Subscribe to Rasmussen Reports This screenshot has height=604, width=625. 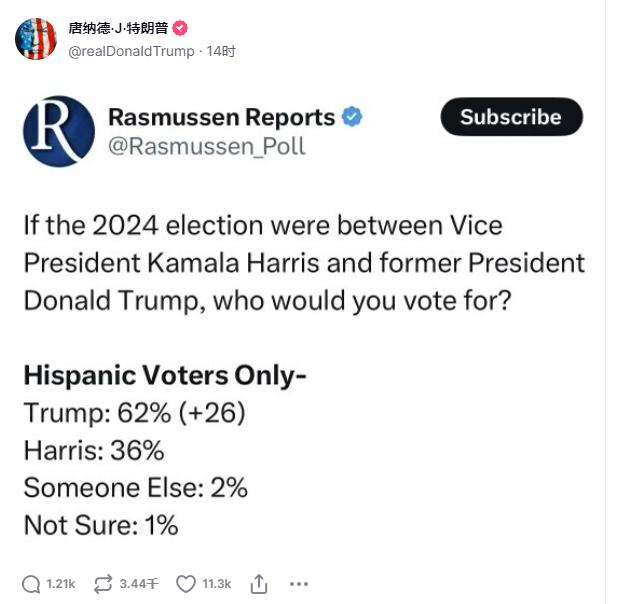click(511, 117)
